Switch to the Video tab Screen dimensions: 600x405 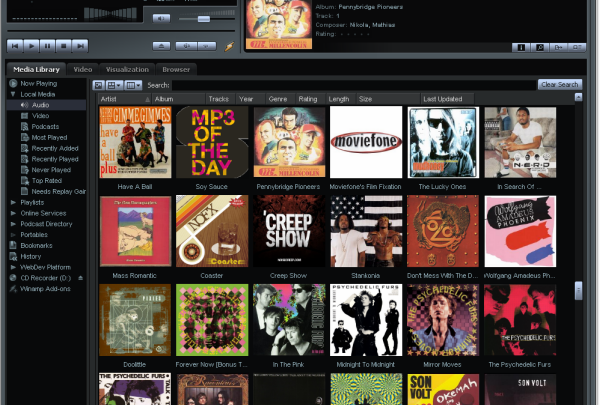tap(83, 69)
